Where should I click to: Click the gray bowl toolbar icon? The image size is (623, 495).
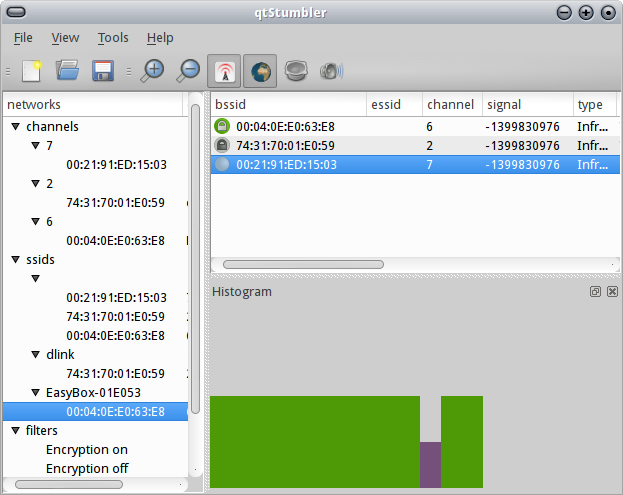point(296,71)
